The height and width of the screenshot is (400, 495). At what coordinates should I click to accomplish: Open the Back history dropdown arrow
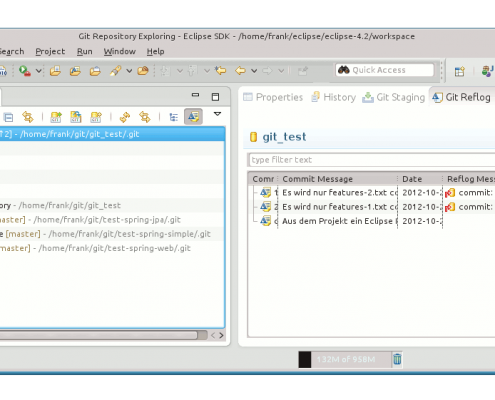coord(254,71)
